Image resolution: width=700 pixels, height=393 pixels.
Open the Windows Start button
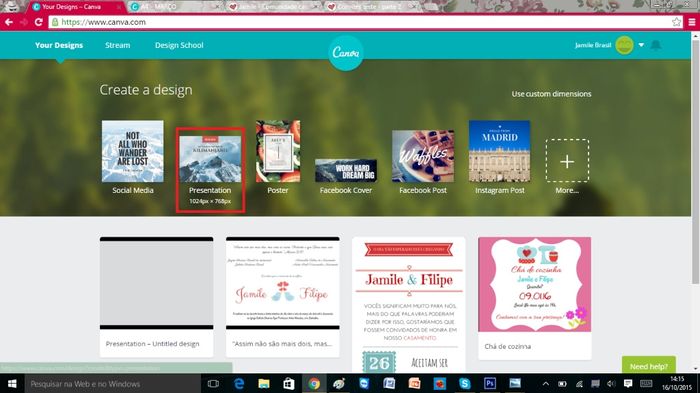tap(12, 384)
